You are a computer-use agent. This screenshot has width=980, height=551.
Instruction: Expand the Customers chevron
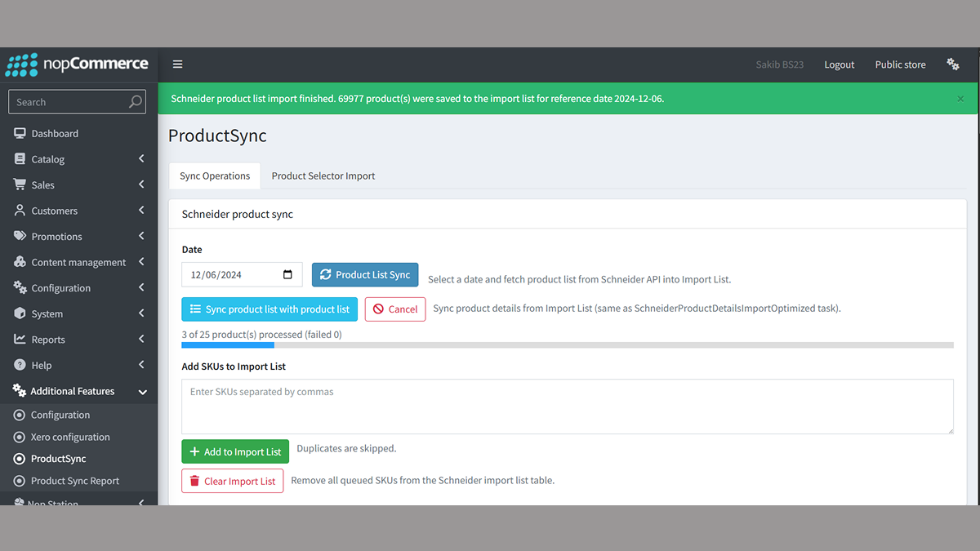141,211
